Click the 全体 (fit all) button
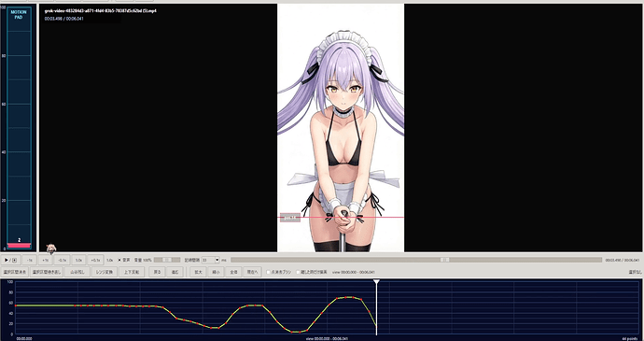644x341 pixels. click(x=233, y=272)
